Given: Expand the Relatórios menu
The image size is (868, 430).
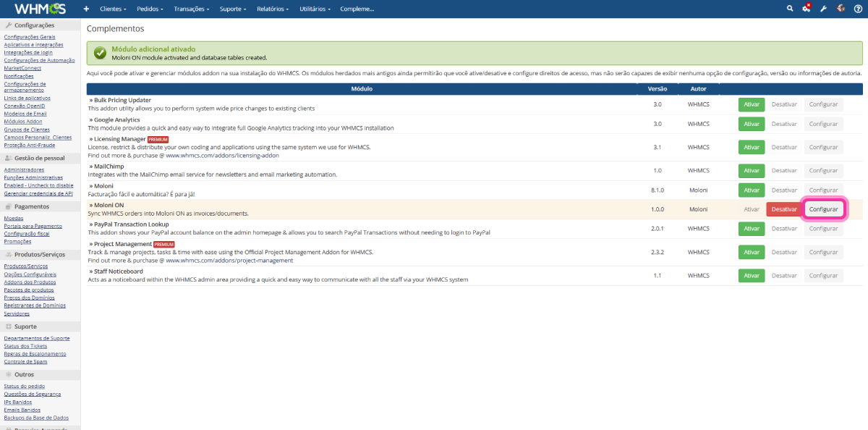Looking at the screenshot, I should point(273,9).
